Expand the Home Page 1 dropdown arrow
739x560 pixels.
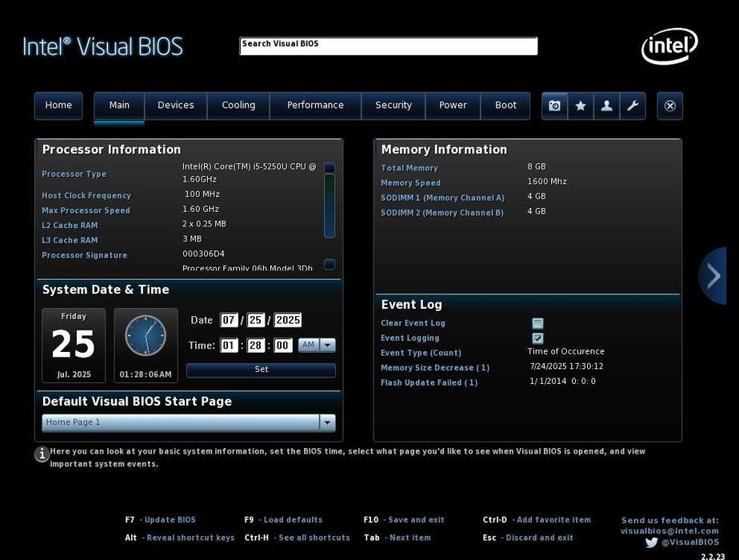[x=327, y=423]
